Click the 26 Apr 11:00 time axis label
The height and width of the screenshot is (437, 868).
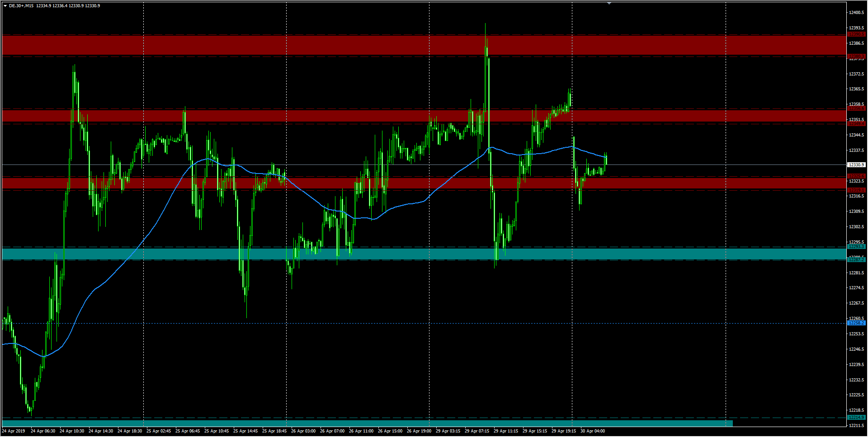tap(361, 431)
